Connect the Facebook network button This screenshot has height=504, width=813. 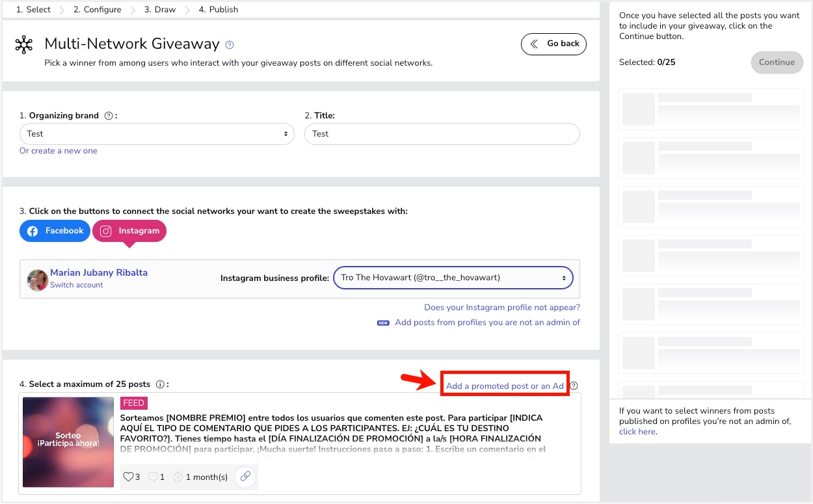click(x=55, y=231)
